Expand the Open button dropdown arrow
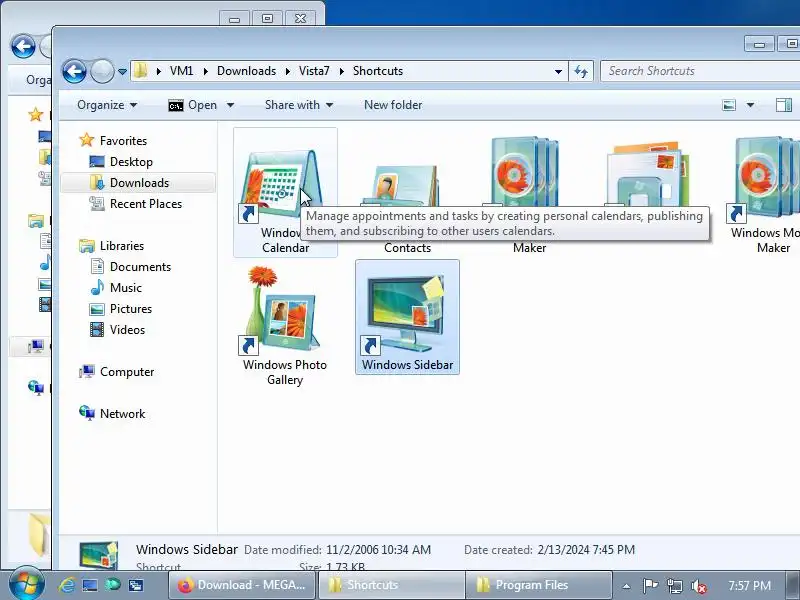 [230, 105]
